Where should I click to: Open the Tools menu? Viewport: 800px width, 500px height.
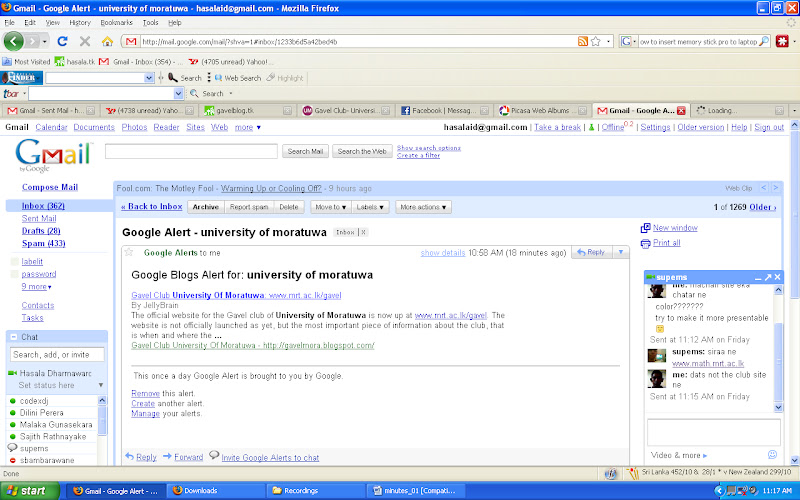pyautogui.click(x=151, y=22)
